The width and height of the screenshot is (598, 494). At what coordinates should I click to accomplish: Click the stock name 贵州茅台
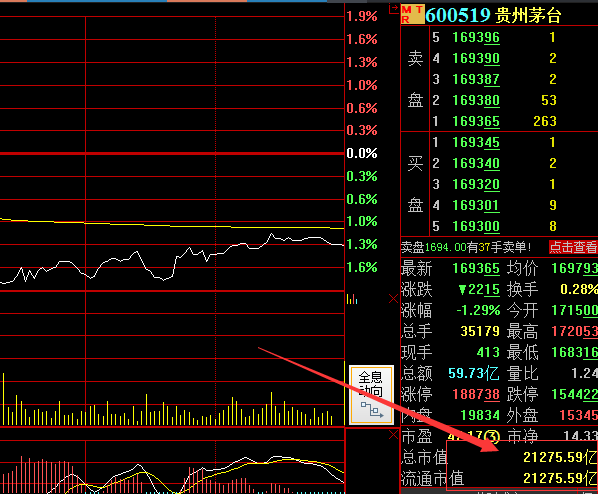[x=528, y=16]
